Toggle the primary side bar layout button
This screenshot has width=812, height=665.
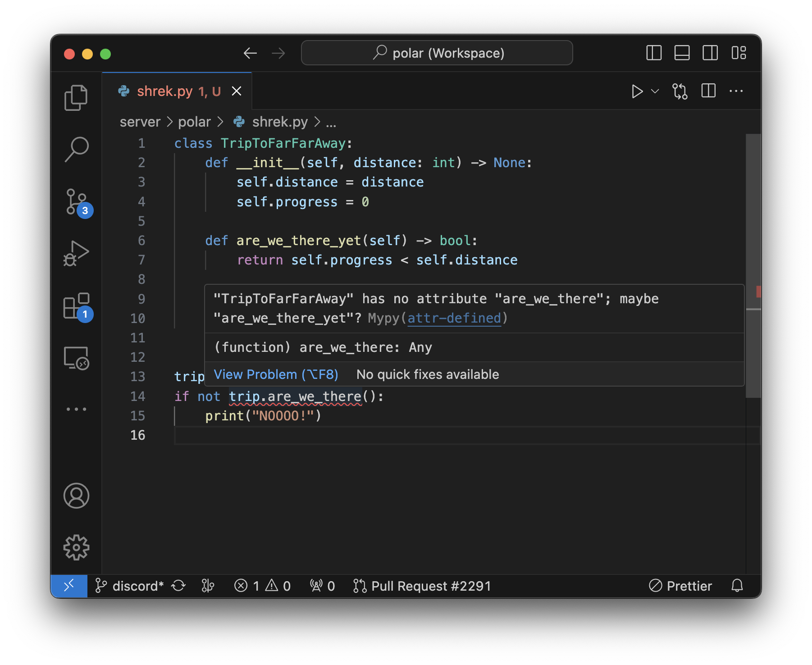pos(653,53)
